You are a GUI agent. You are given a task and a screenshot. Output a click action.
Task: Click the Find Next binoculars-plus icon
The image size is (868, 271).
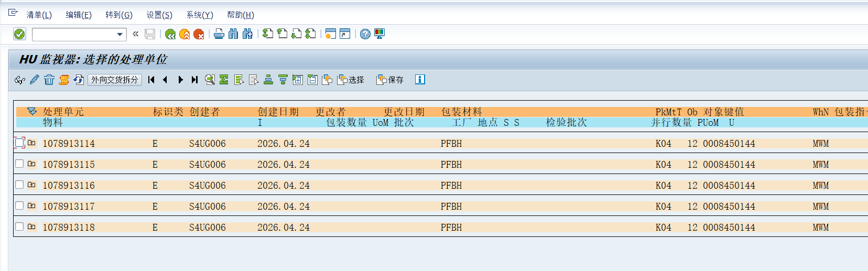(247, 34)
